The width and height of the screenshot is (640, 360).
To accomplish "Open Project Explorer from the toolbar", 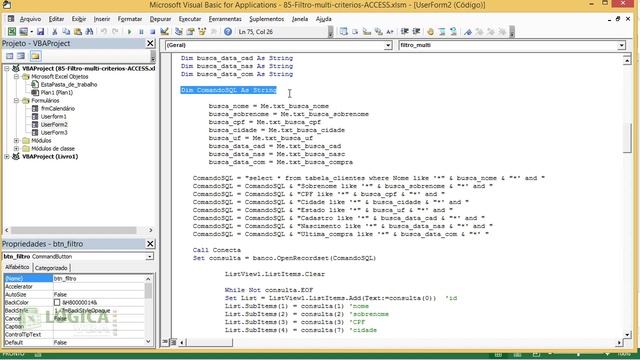I will [178, 32].
